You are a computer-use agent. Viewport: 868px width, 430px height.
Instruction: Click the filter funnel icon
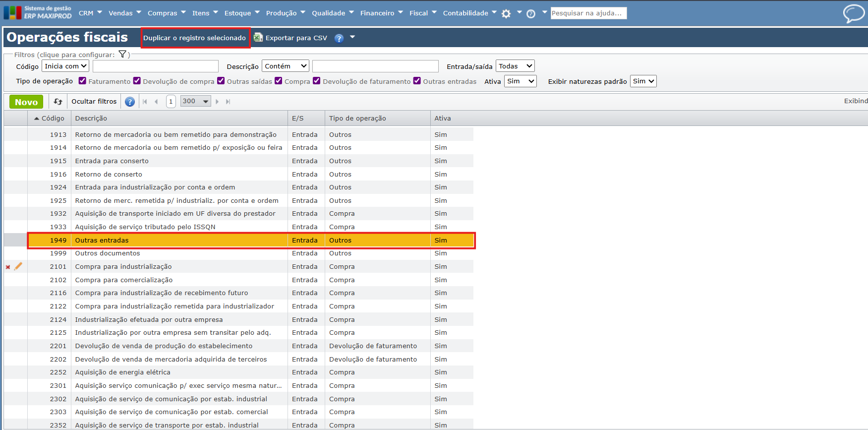pos(122,55)
